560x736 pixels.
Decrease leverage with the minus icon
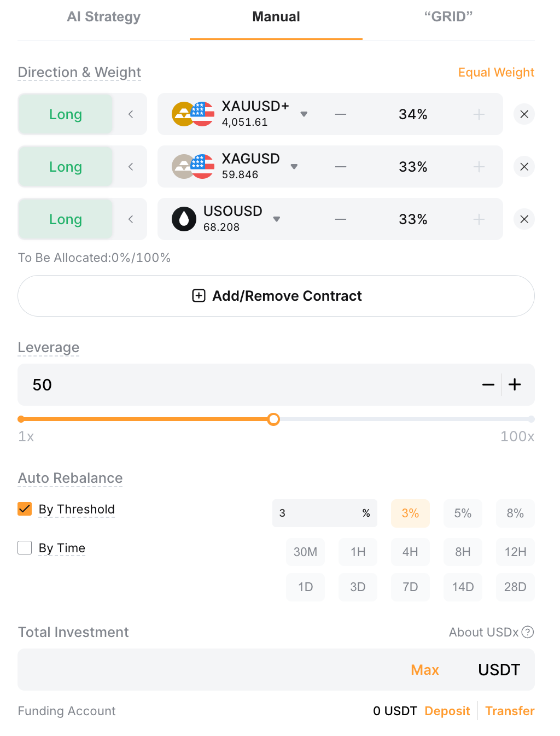(488, 384)
